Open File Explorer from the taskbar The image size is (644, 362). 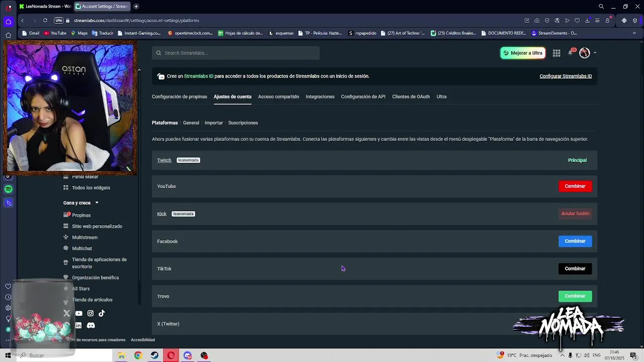[x=121, y=355]
